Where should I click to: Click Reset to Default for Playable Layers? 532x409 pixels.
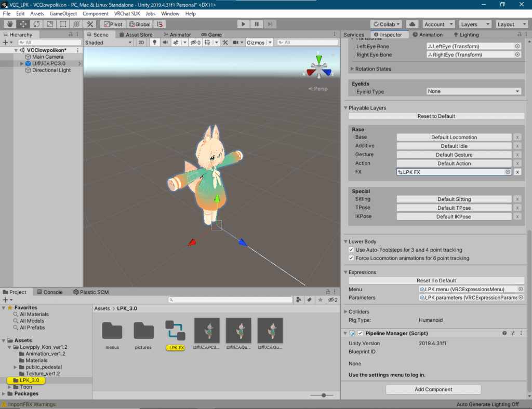tap(436, 116)
